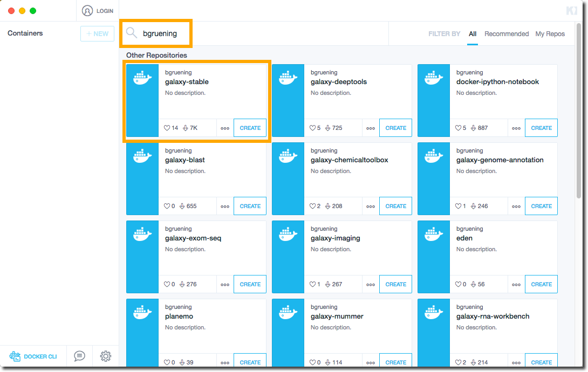Open more options dots for docker-ipython-notebook
The width and height of the screenshot is (588, 372).
coord(516,128)
